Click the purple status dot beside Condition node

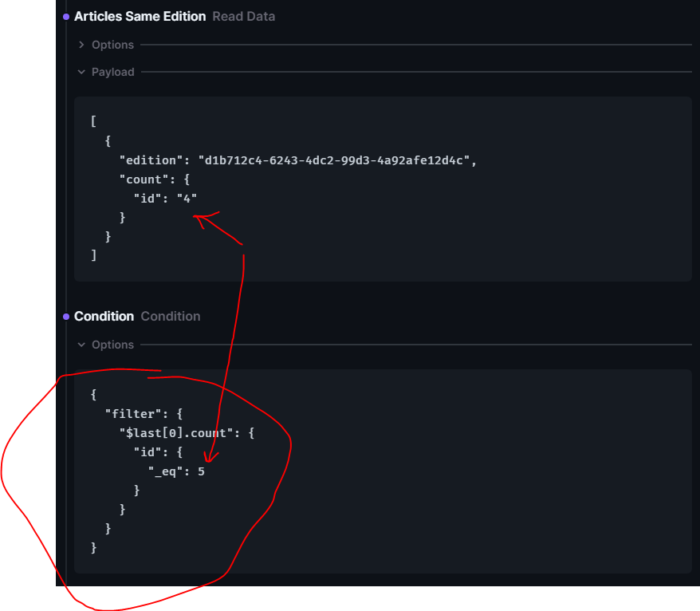coord(66,316)
